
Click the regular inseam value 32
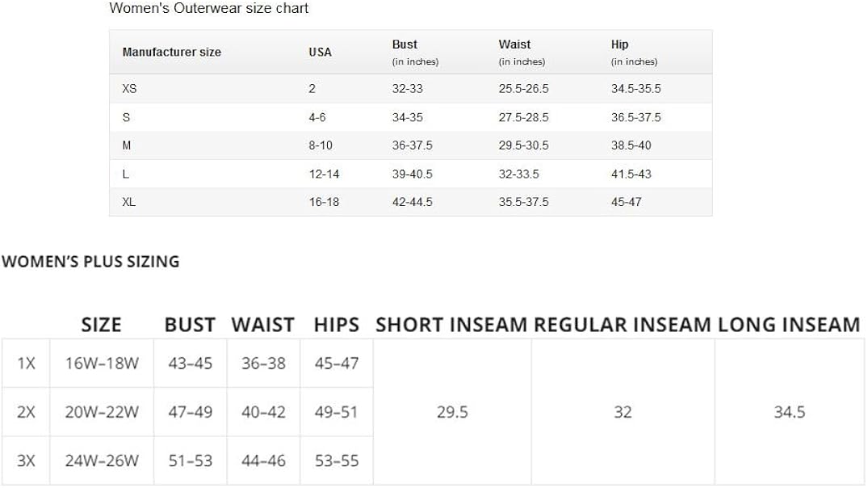623,412
